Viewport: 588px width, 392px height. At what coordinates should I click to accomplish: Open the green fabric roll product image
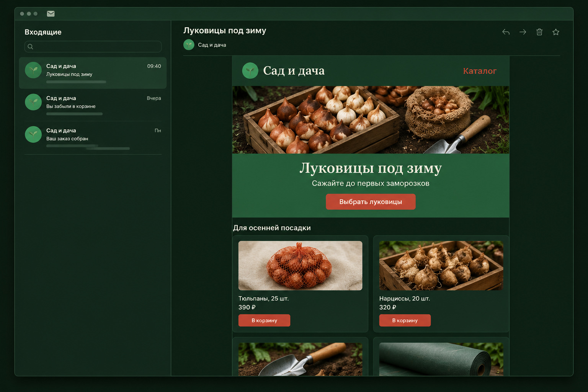pos(441,359)
